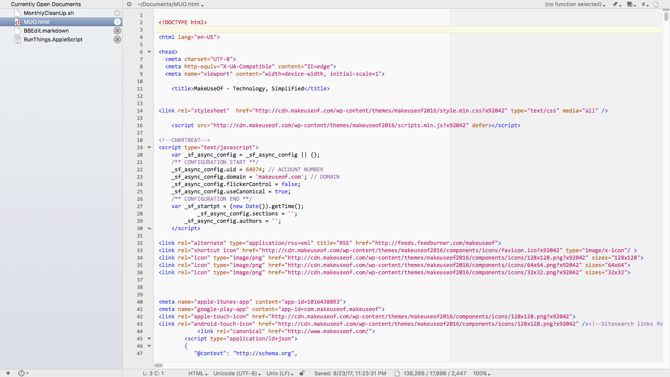Click the RunThings.AppleScript file icon
The width and height of the screenshot is (670, 377).
18,39
